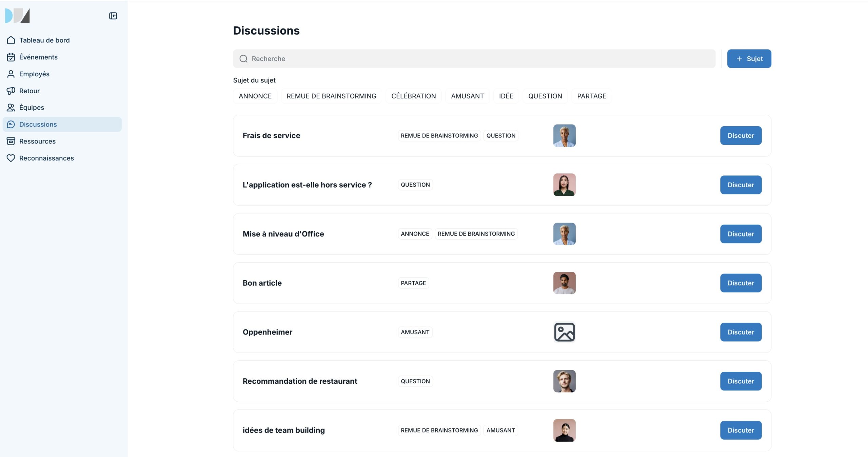Screen dimensions: 868x457
Task: Click the Reconnaissances heart icon
Action: pyautogui.click(x=11, y=158)
